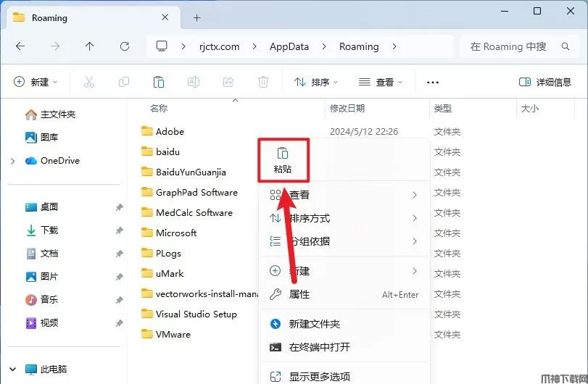The width and height of the screenshot is (588, 384).
Task: Expand the OneDrive tree node
Action: [13, 161]
